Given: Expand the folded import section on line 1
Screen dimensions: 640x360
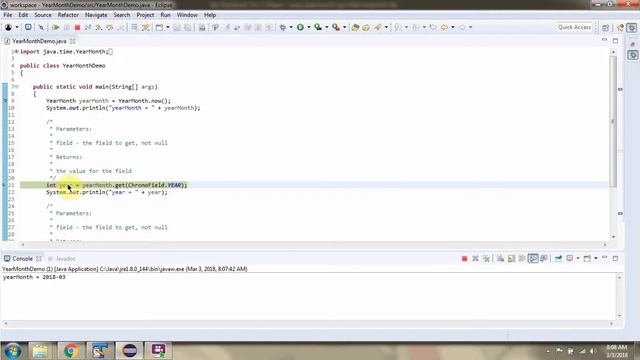Looking at the screenshot, I should tap(16, 51).
